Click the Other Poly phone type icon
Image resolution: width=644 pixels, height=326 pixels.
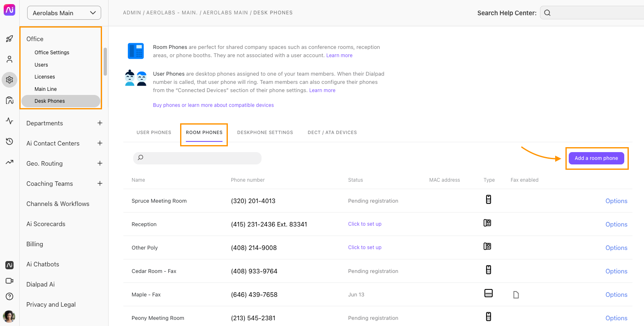[x=487, y=247]
